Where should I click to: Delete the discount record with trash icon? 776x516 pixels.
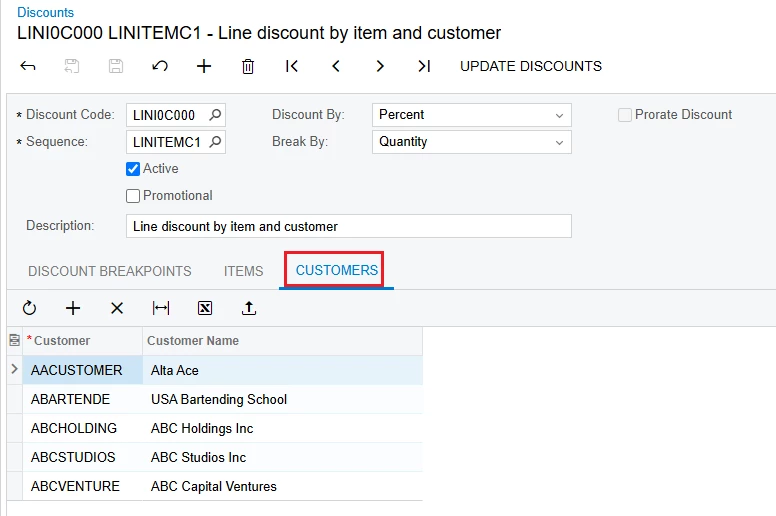pos(248,66)
